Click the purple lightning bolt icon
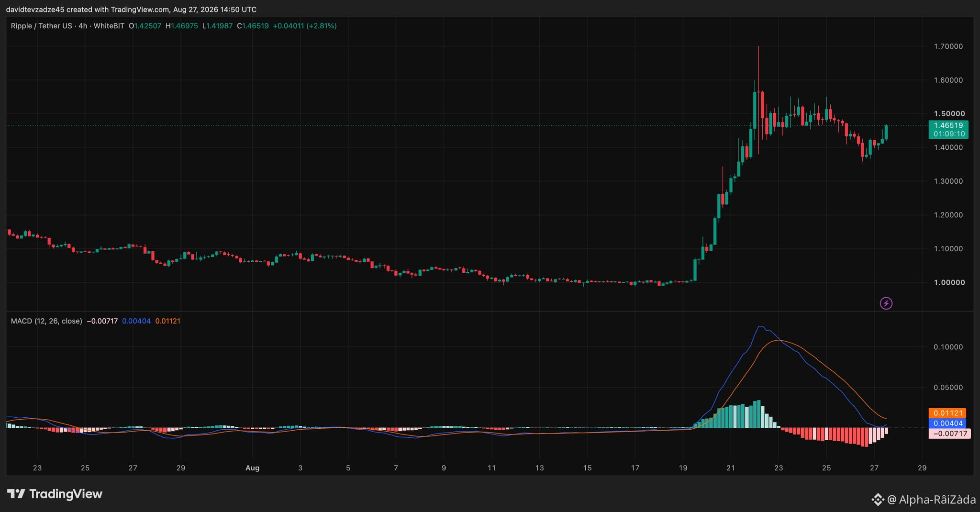Image resolution: width=980 pixels, height=512 pixels. click(886, 303)
